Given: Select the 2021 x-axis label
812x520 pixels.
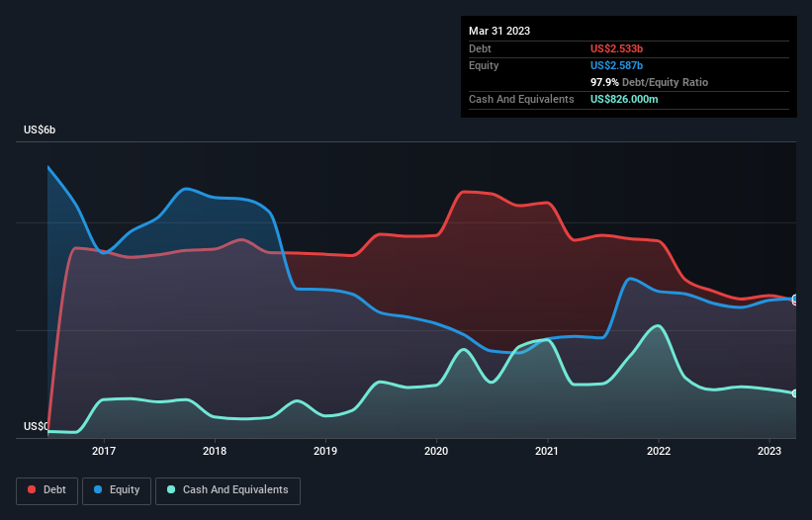Looking at the screenshot, I should pyautogui.click(x=547, y=451).
